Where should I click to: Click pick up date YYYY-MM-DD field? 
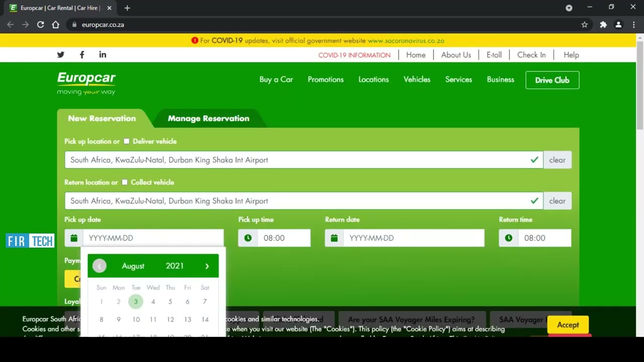pyautogui.click(x=153, y=238)
